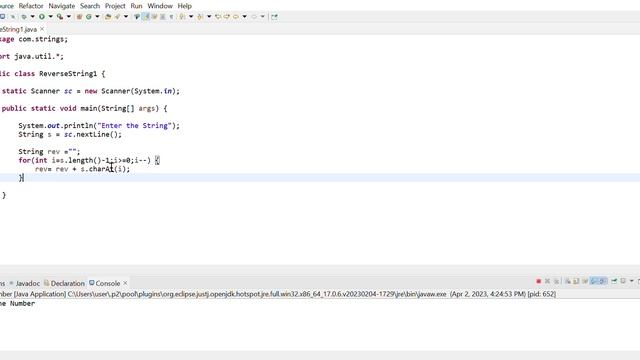The height and width of the screenshot is (360, 640).
Task: Open the Project menu
Action: pos(115,6)
